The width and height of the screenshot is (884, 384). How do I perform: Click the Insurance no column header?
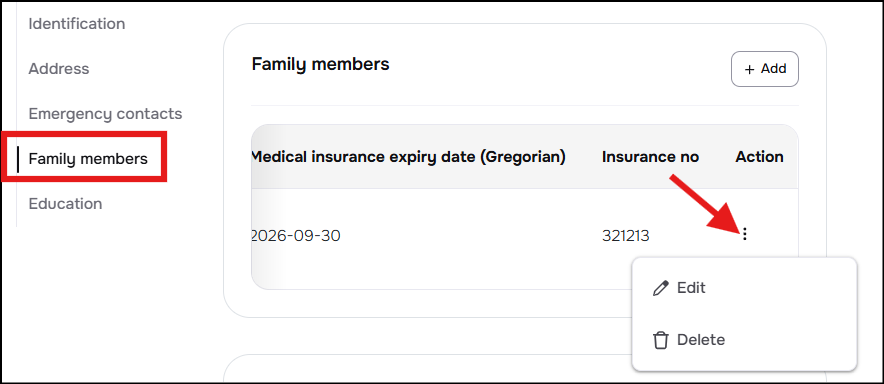pos(650,157)
